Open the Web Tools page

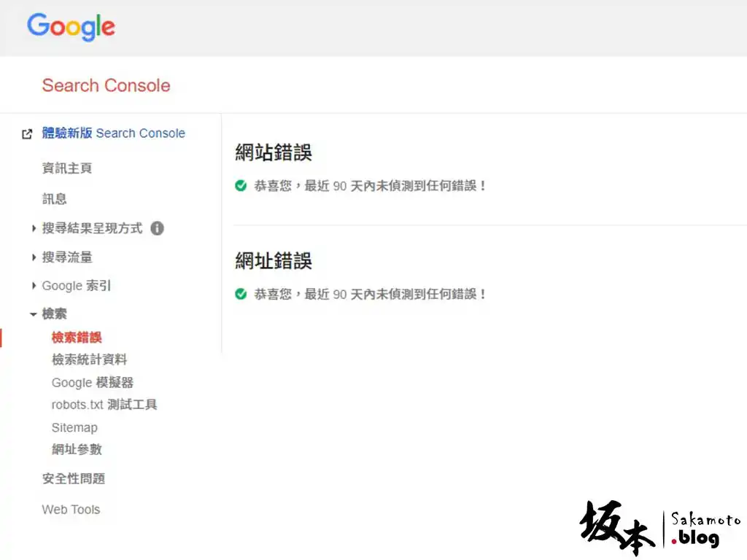point(71,509)
